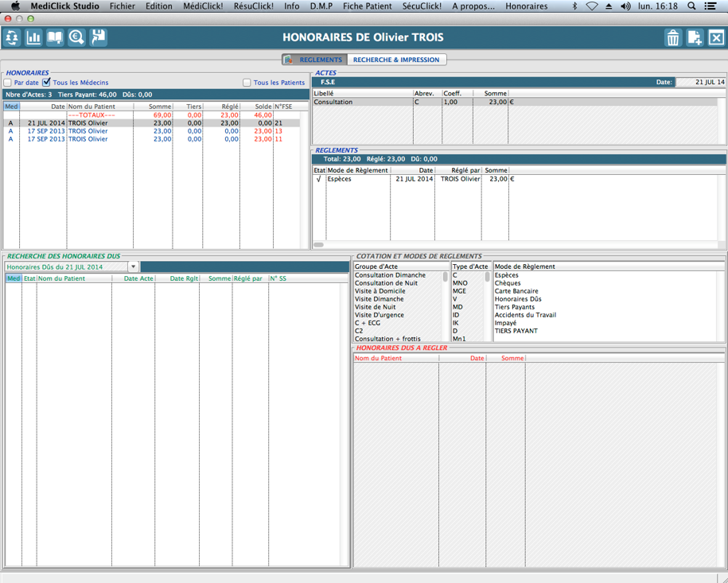The height and width of the screenshot is (583, 728).
Task: Click the euro magnifier search icon
Action: pos(76,37)
